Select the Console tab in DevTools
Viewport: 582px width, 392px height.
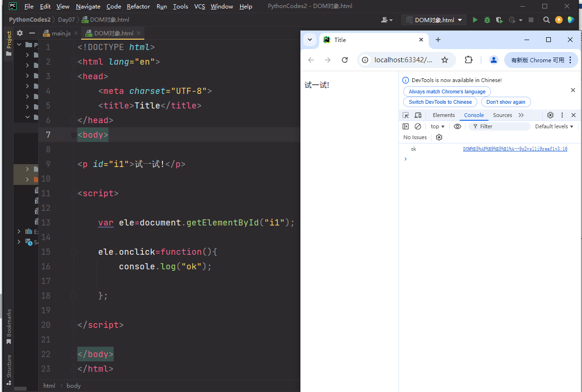[474, 115]
